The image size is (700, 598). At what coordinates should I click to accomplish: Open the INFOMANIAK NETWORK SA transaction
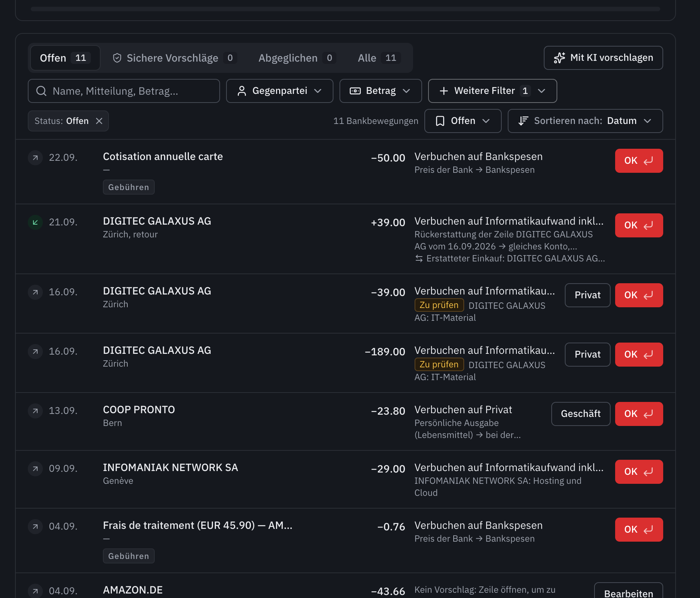click(x=345, y=480)
